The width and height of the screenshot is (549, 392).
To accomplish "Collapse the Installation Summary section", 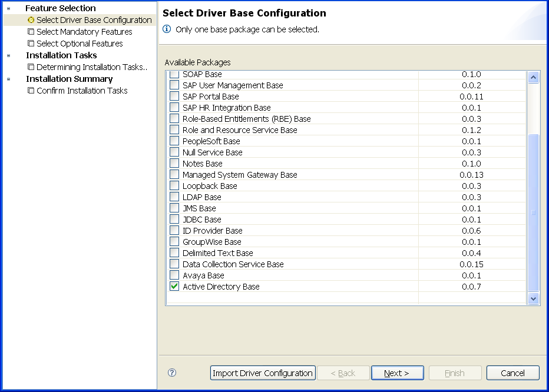I will (x=9, y=79).
